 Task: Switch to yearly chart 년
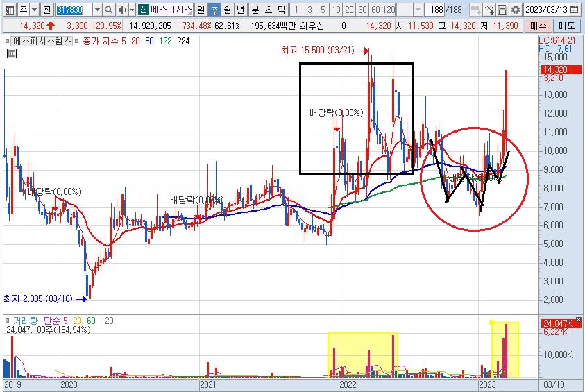240,10
